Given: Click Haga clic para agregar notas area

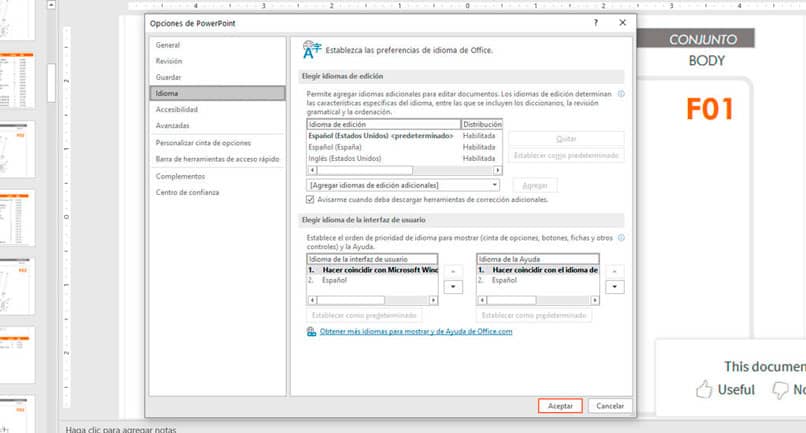Looking at the screenshot, I should coord(121,429).
